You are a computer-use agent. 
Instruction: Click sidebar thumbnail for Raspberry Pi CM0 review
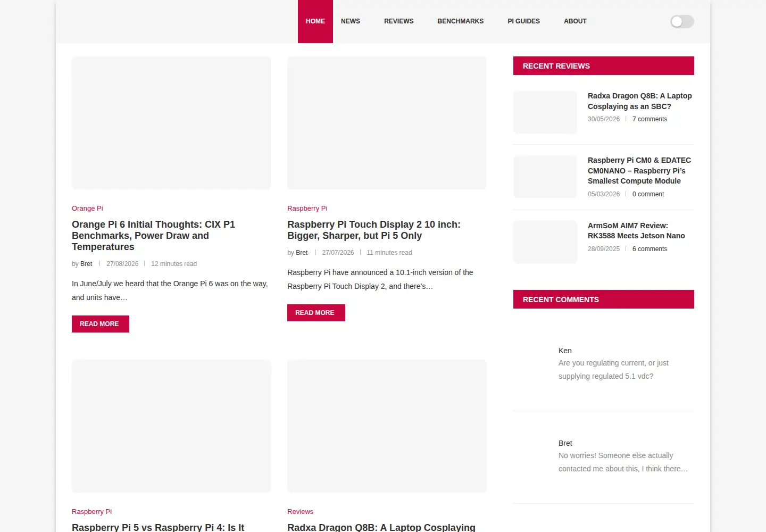545,177
